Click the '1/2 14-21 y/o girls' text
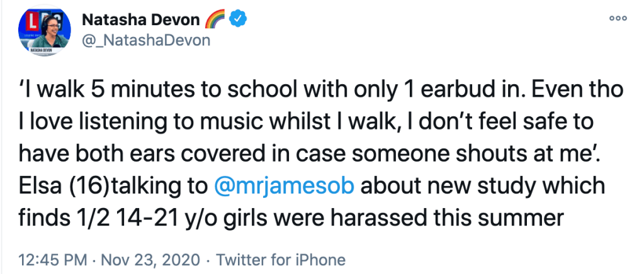 point(208,219)
